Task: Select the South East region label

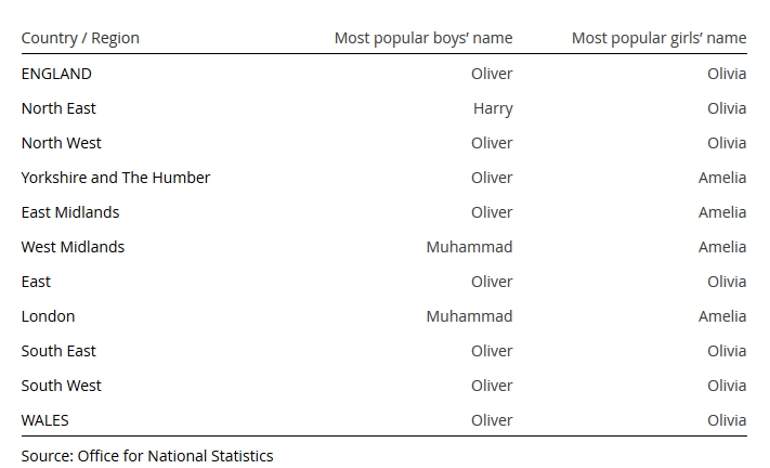Action: coord(58,351)
